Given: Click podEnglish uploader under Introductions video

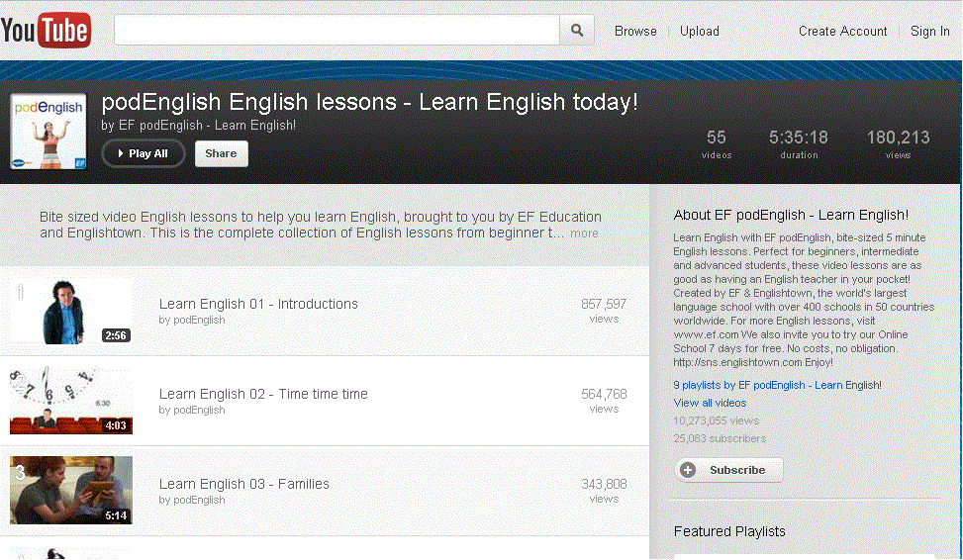Looking at the screenshot, I should click(x=199, y=320).
